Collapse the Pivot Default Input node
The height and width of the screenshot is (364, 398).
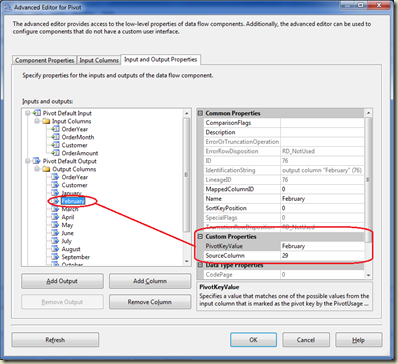[x=28, y=113]
